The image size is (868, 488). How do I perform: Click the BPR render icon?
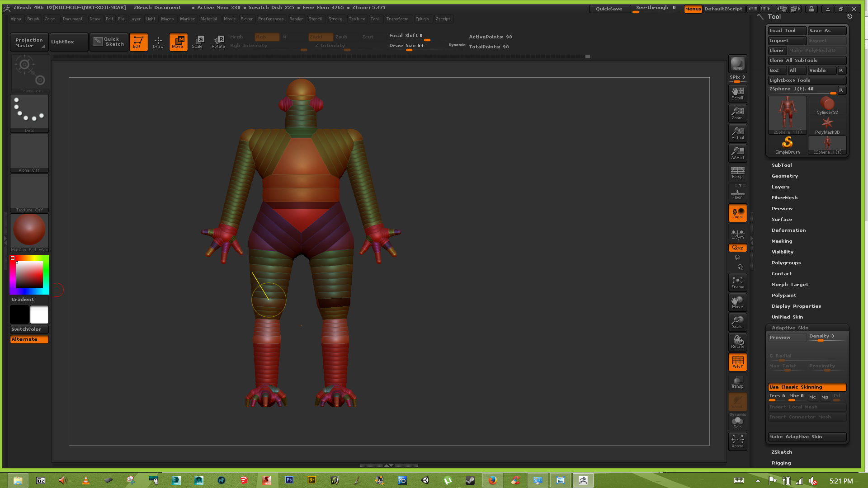tap(737, 63)
